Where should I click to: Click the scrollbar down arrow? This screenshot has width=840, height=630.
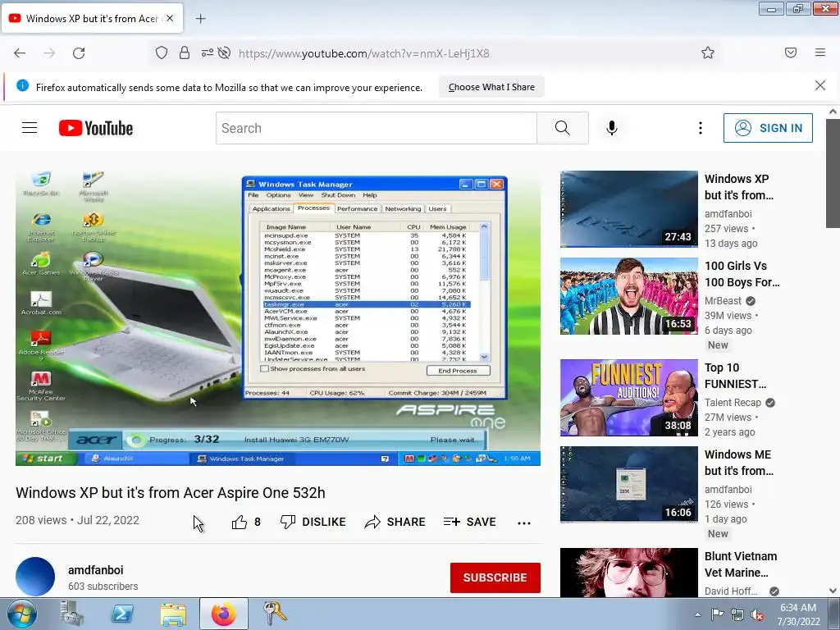(833, 591)
